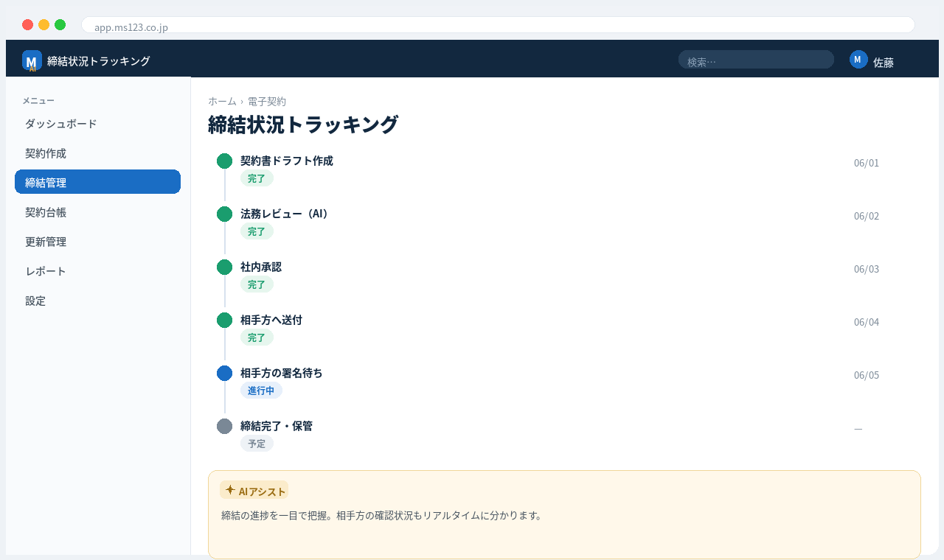Click the step title 締結完了・保管

pos(277,426)
